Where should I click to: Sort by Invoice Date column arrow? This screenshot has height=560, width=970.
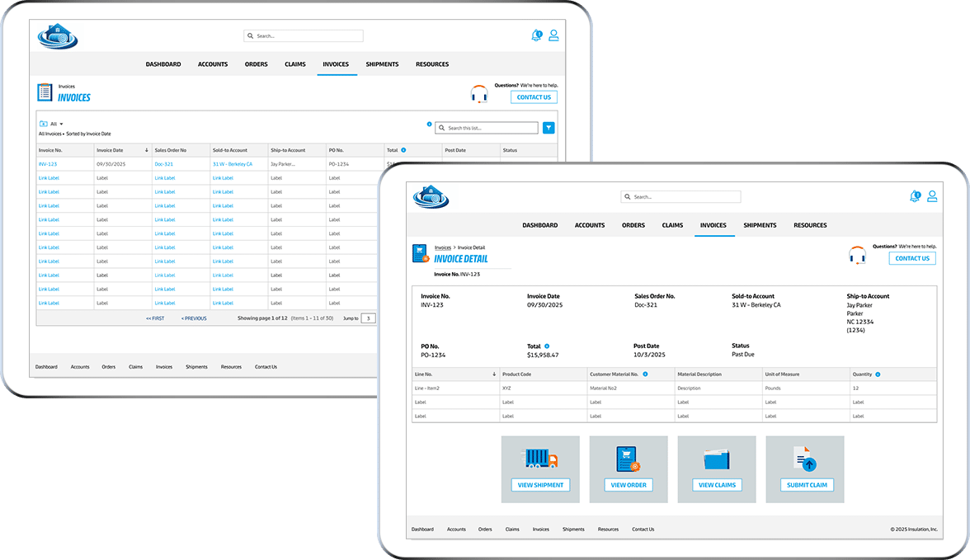pyautogui.click(x=147, y=150)
